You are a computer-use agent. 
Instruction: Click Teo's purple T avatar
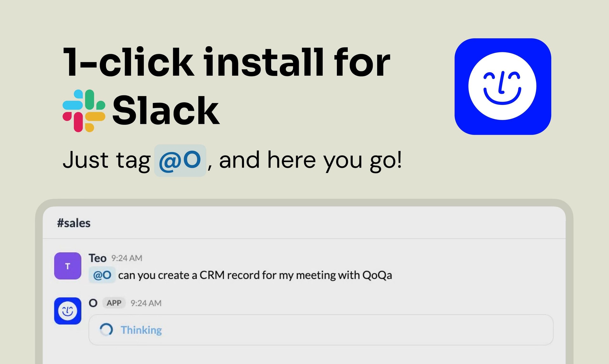(x=68, y=266)
